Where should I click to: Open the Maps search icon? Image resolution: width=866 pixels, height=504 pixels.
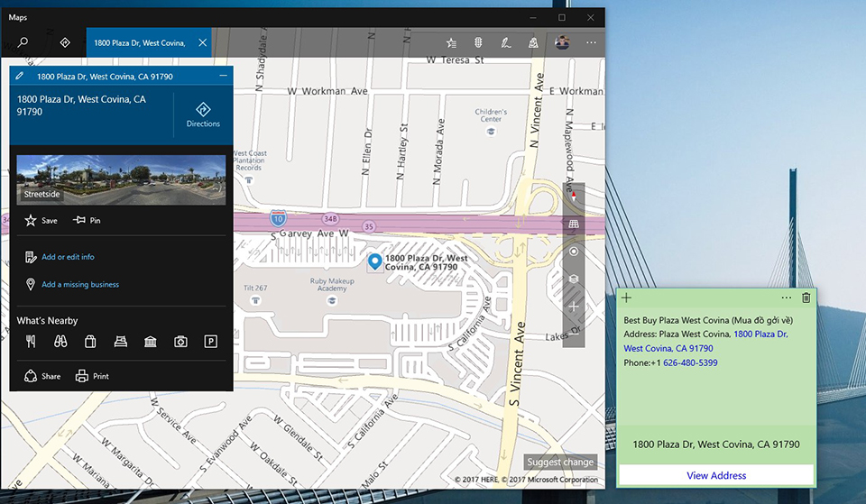(23, 42)
